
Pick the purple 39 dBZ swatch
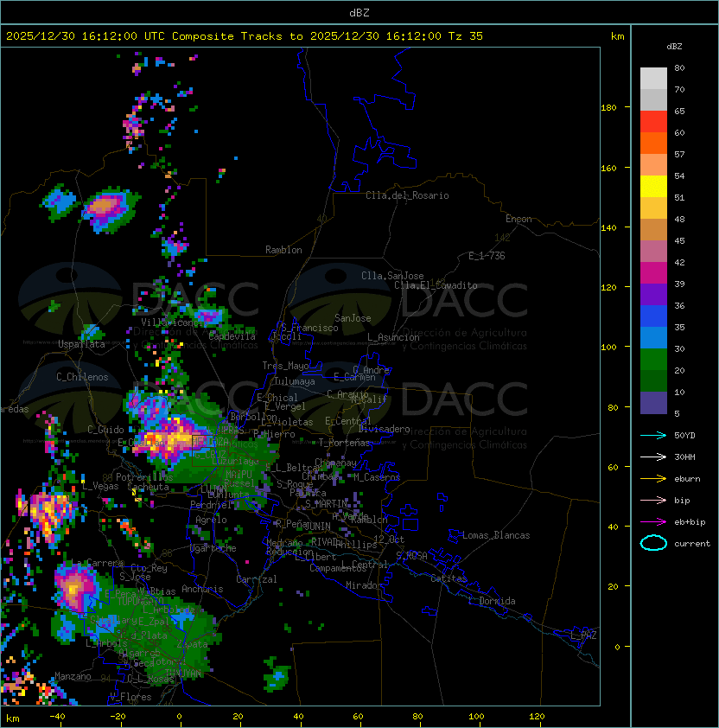[653, 294]
